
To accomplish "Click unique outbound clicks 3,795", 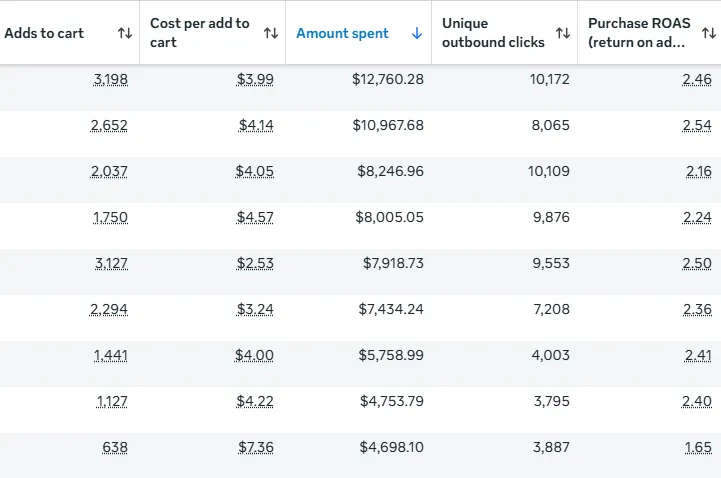I will point(552,401).
